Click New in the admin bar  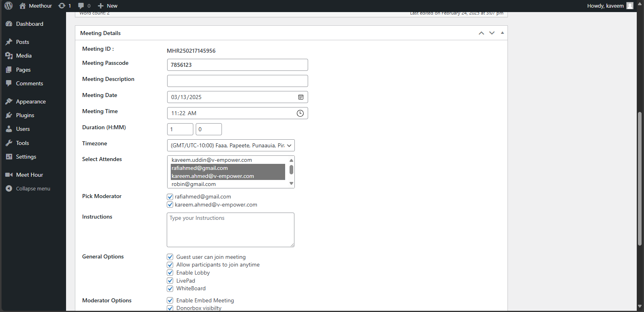[112, 6]
